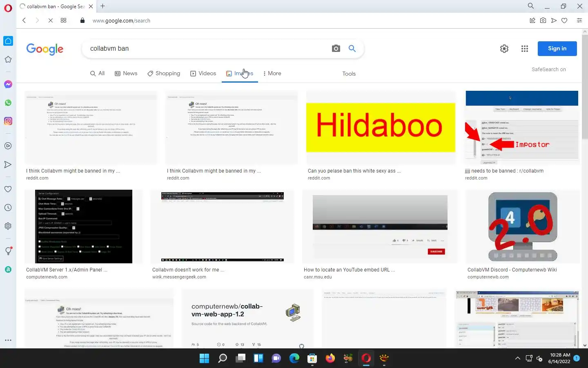
Task: Open YouTube embed URL image result
Action: point(380,227)
